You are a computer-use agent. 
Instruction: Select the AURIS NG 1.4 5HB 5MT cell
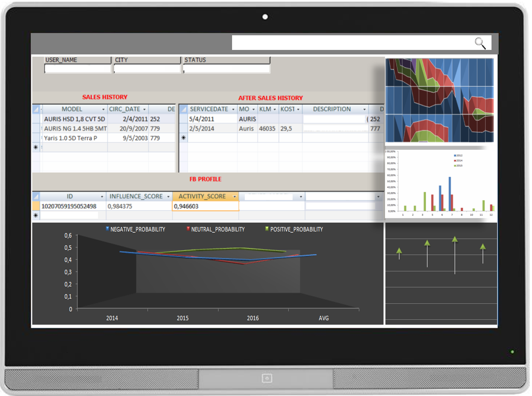tap(75, 128)
